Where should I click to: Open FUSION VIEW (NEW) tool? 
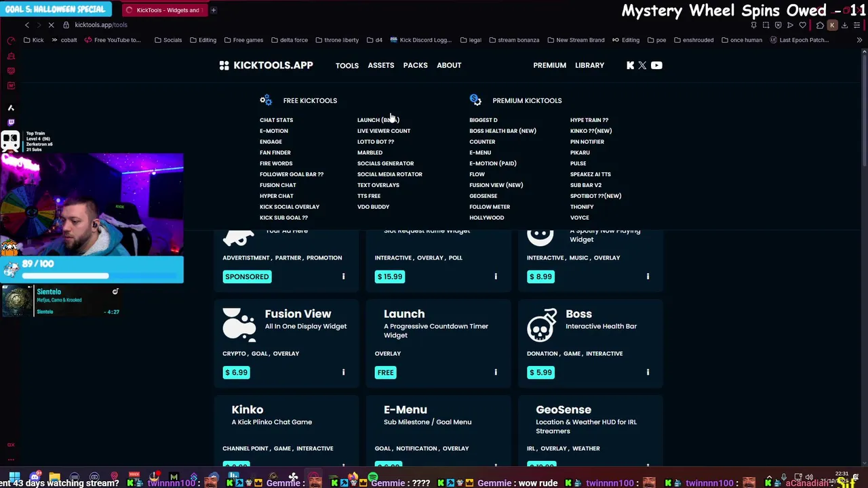click(496, 185)
